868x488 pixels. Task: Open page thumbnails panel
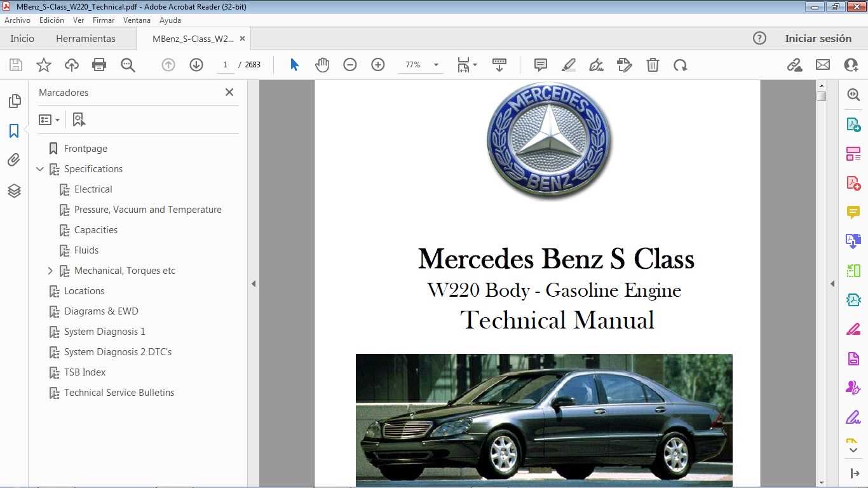coord(14,101)
